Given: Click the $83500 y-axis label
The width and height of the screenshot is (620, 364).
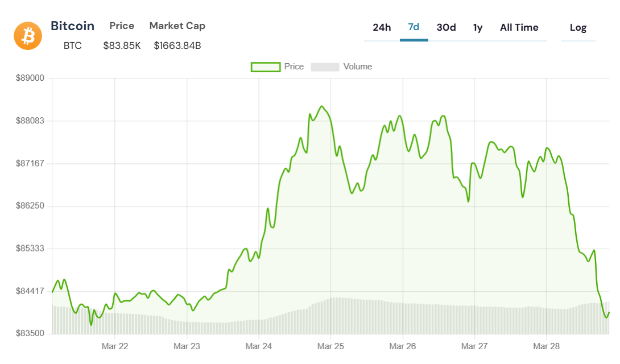Looking at the screenshot, I should pyautogui.click(x=30, y=333).
